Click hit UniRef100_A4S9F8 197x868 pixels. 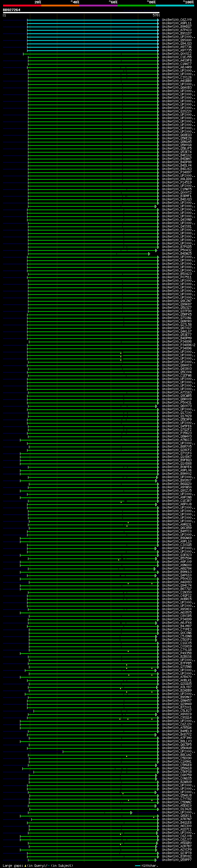pos(177,61)
